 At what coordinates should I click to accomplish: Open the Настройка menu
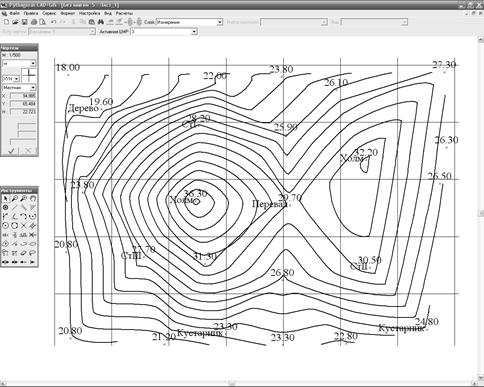[89, 13]
